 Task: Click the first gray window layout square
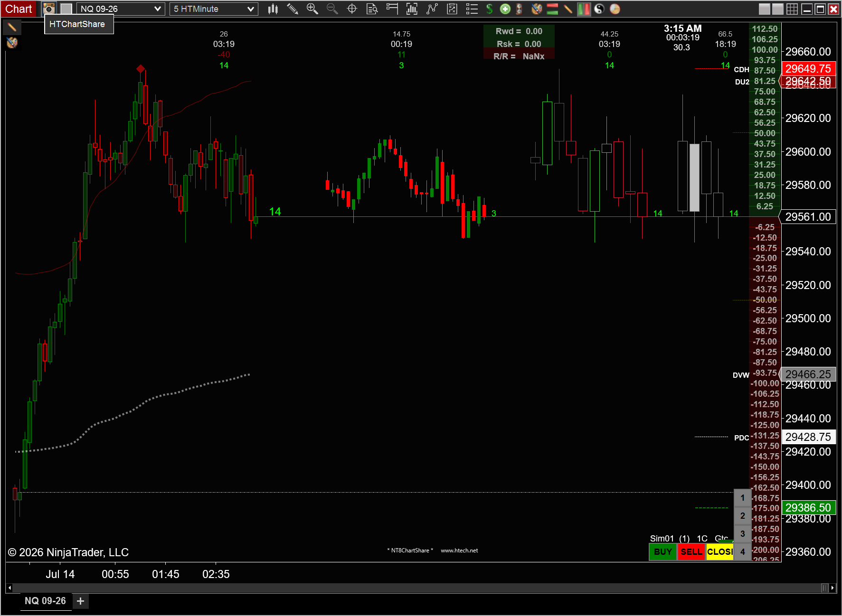[765, 9]
